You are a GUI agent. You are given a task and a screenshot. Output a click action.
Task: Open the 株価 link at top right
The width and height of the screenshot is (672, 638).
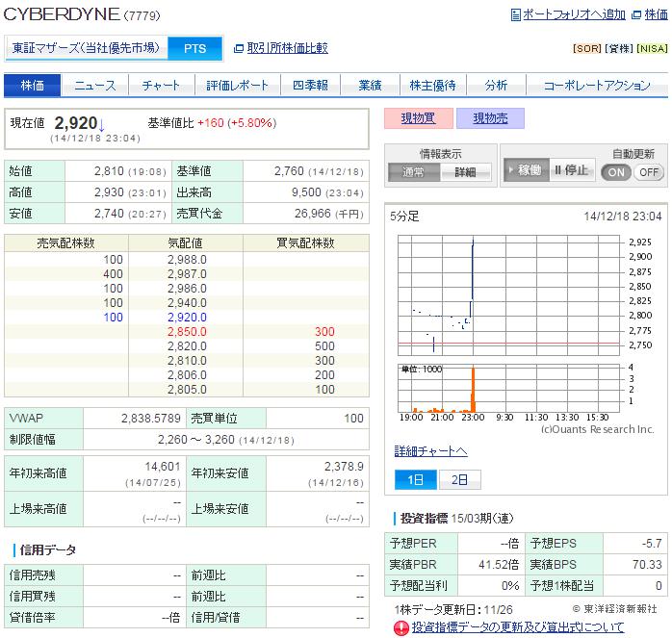(656, 14)
